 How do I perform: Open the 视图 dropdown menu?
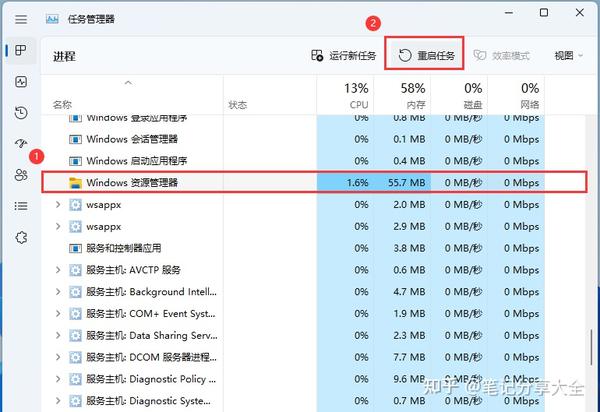tap(569, 56)
